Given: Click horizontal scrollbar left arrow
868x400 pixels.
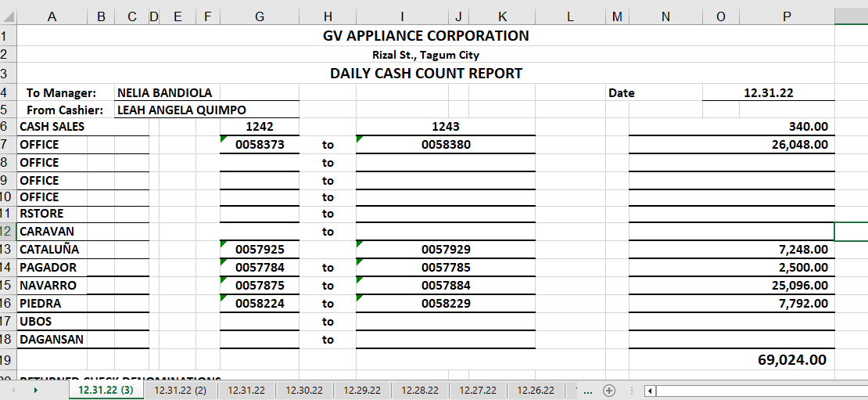Looking at the screenshot, I should (x=651, y=391).
